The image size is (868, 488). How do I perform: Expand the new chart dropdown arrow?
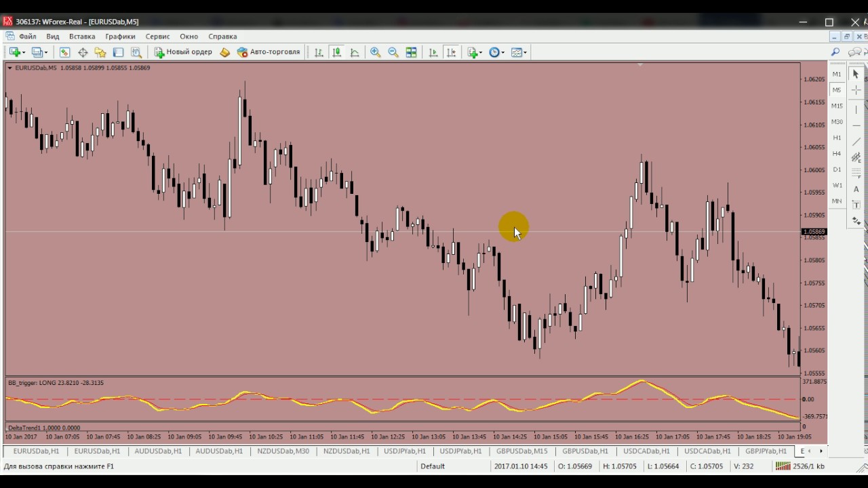(x=24, y=52)
